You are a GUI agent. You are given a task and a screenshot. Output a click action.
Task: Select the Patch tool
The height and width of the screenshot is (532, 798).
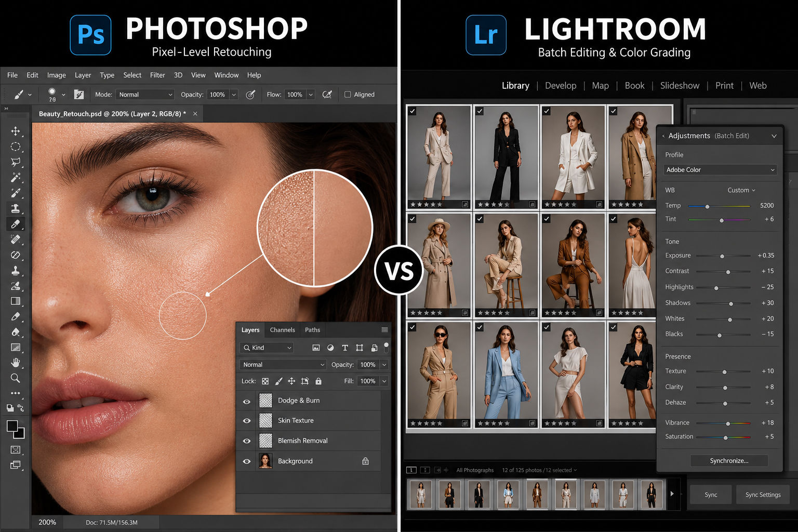click(16, 255)
